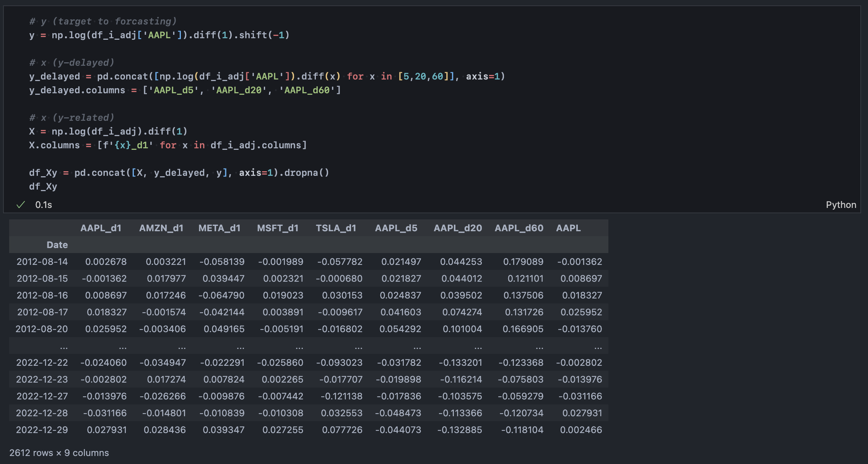Click the 2012-08-14 row label
The image size is (868, 464).
click(42, 262)
